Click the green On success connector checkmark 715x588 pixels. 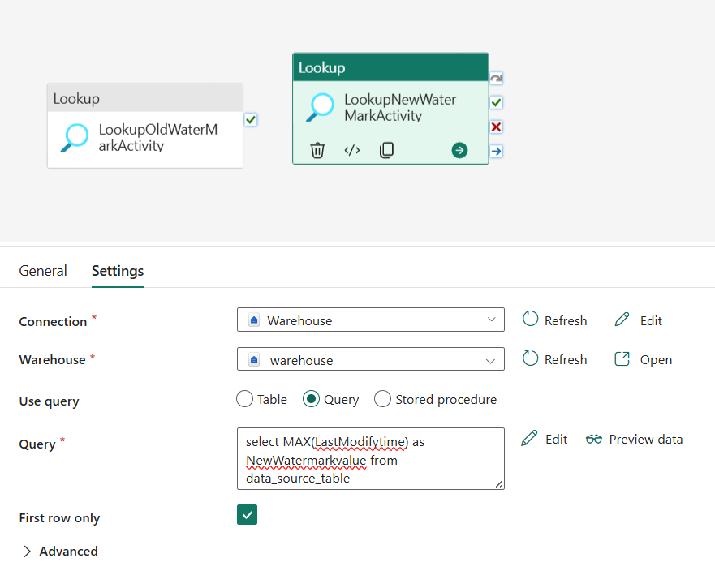pos(495,102)
